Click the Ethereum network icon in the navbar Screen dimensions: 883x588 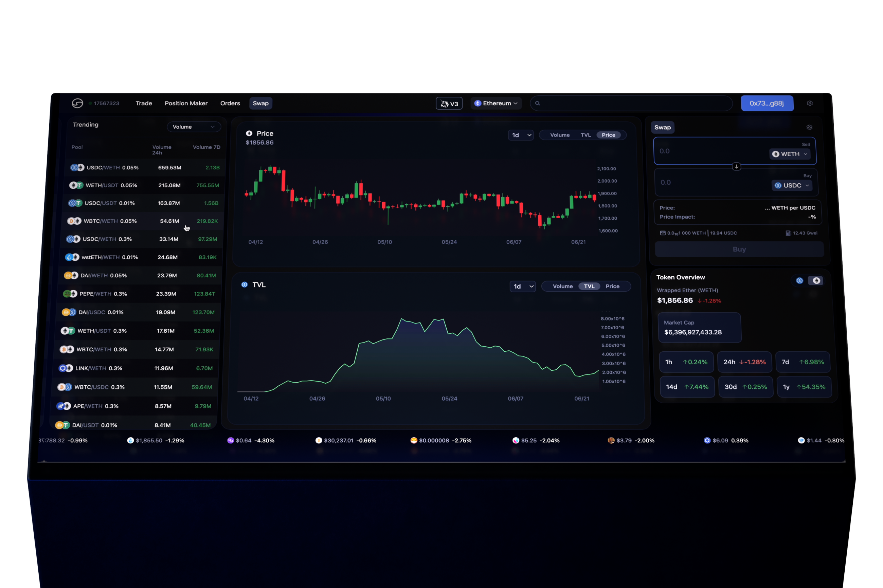tap(477, 103)
